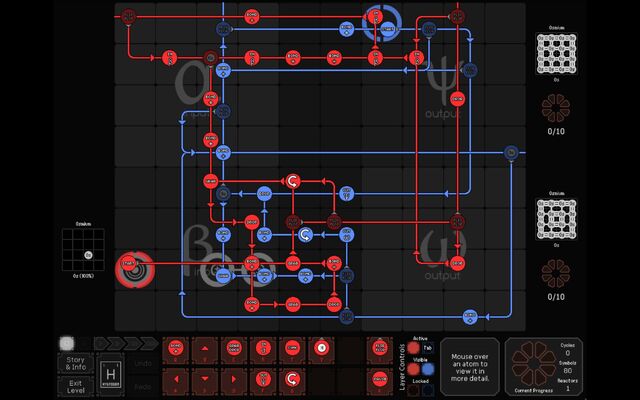Select blue Drop node left of Out psi
Image resolution: width=640 pixels, height=400 pixels.
(264, 193)
